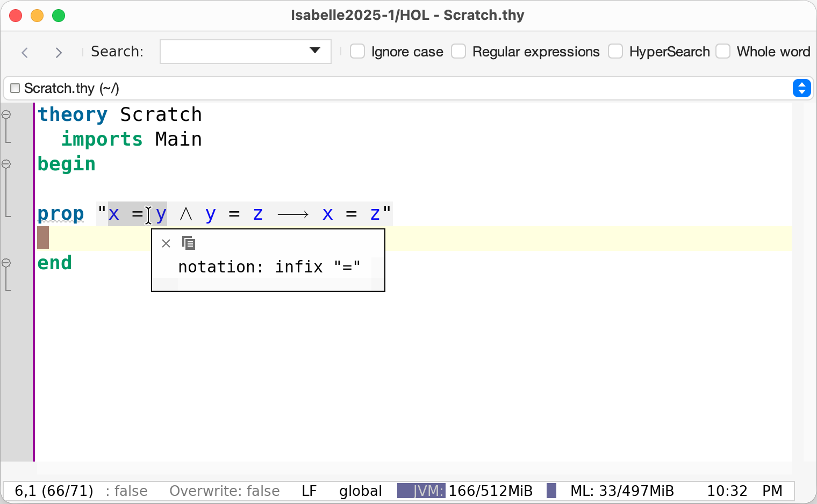
Task: Click the previous search match arrow
Action: coord(25,52)
